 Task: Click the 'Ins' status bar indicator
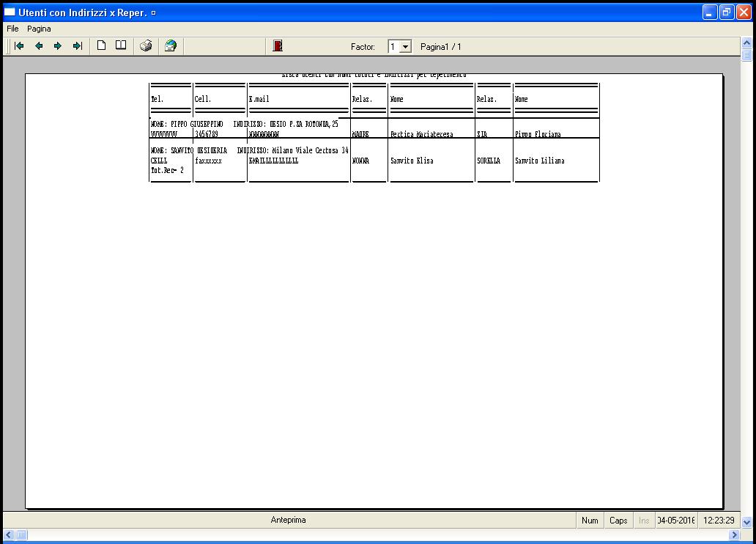644,521
